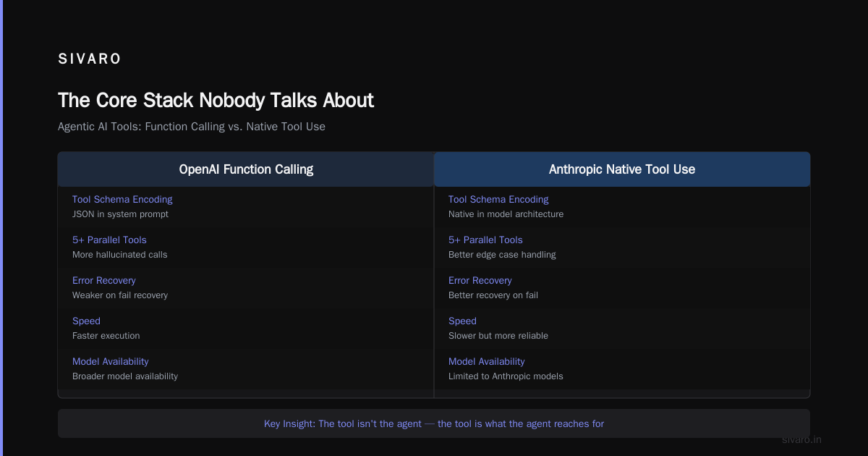
Task: Click Tool Schema Encoding under Anthropic column
Action: (x=498, y=199)
